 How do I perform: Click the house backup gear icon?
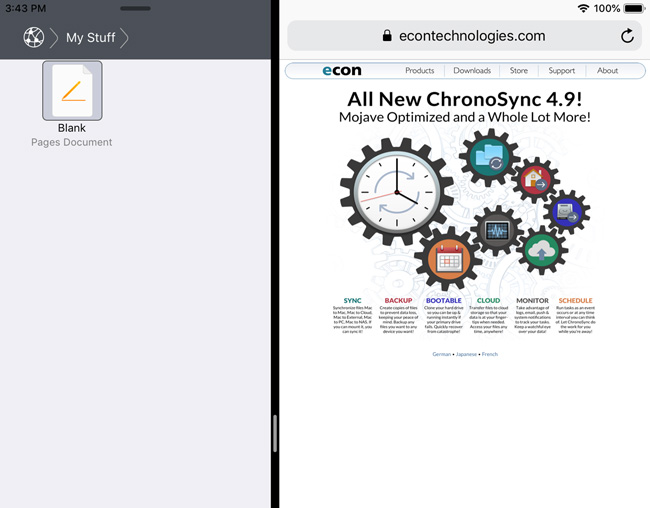535,180
